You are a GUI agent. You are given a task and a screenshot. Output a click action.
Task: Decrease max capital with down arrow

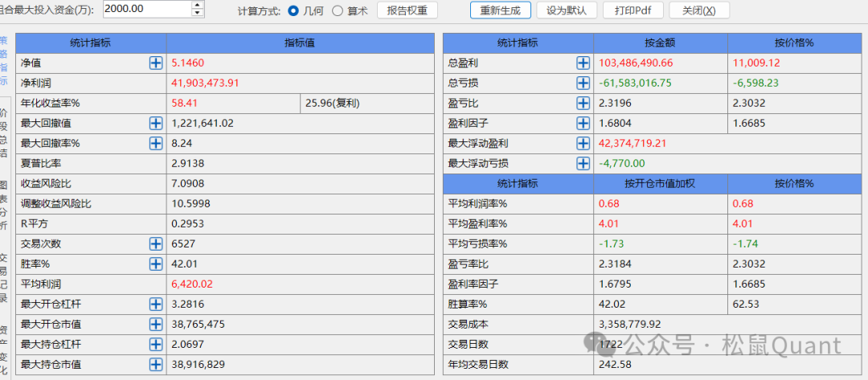click(198, 14)
